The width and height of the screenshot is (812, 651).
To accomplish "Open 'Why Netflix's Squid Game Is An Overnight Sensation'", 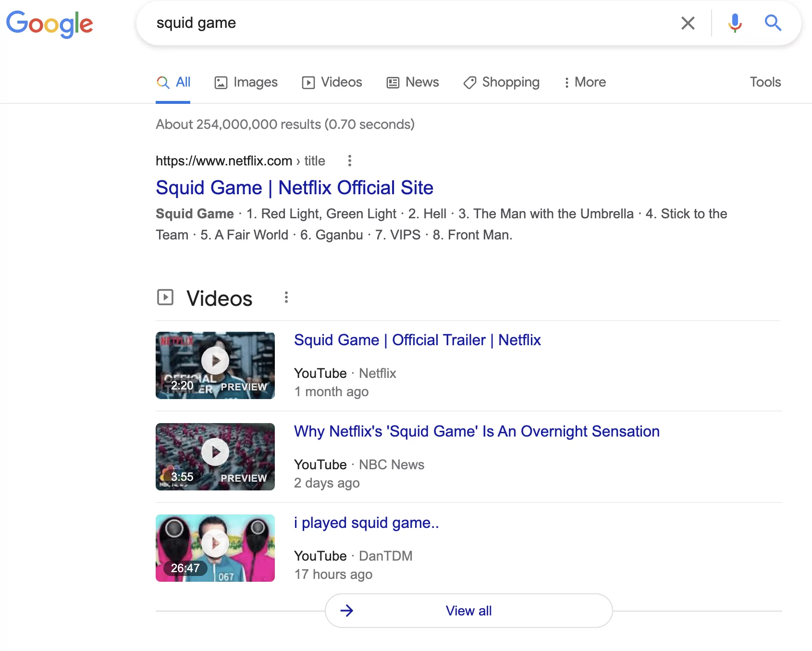I will pyautogui.click(x=477, y=431).
